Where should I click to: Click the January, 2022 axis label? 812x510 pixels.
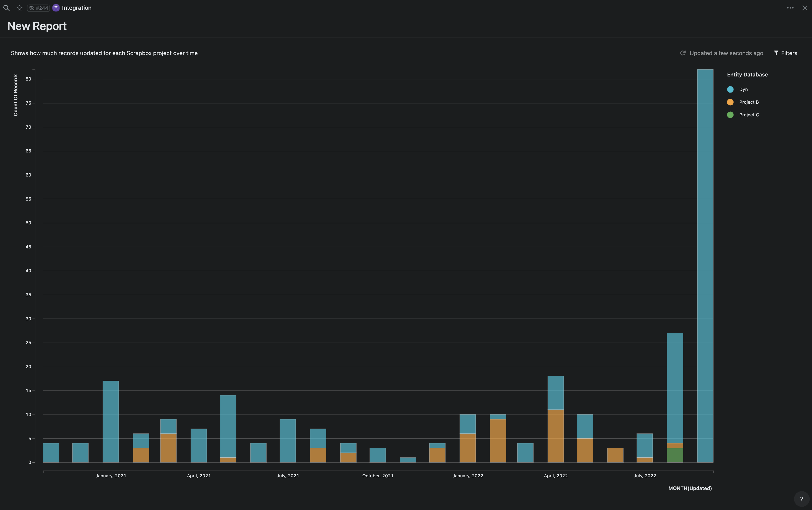point(468,476)
